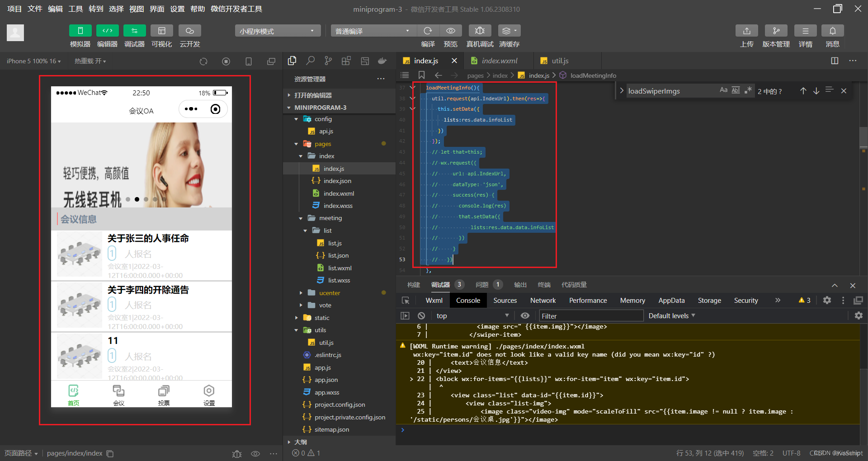Open the 微信开发者工具 menu
The width and height of the screenshot is (868, 461).
pyautogui.click(x=236, y=9)
